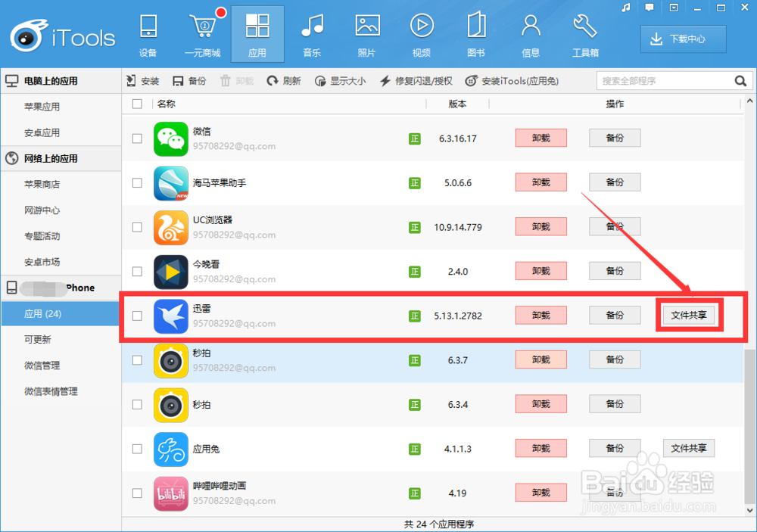Back up 今晚看 with 备份 button

tap(615, 271)
